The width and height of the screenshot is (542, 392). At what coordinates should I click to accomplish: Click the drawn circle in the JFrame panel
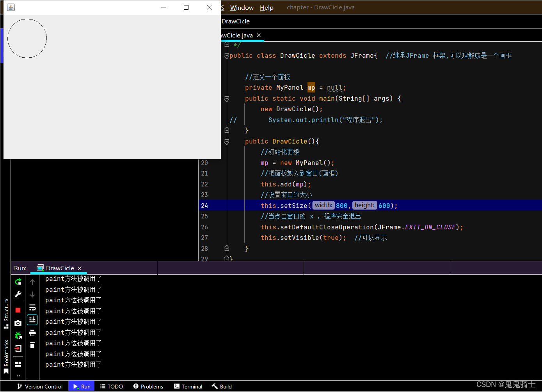[27, 39]
